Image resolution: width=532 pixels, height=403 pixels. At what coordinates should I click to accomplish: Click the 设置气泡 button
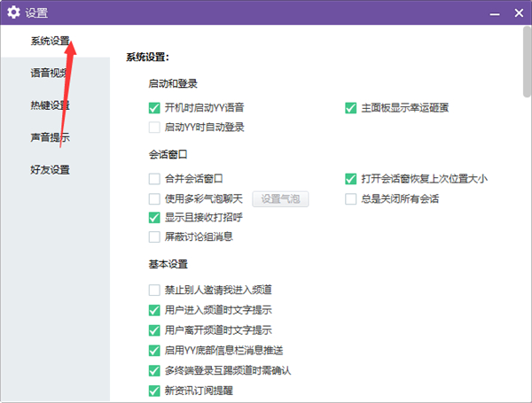281,198
